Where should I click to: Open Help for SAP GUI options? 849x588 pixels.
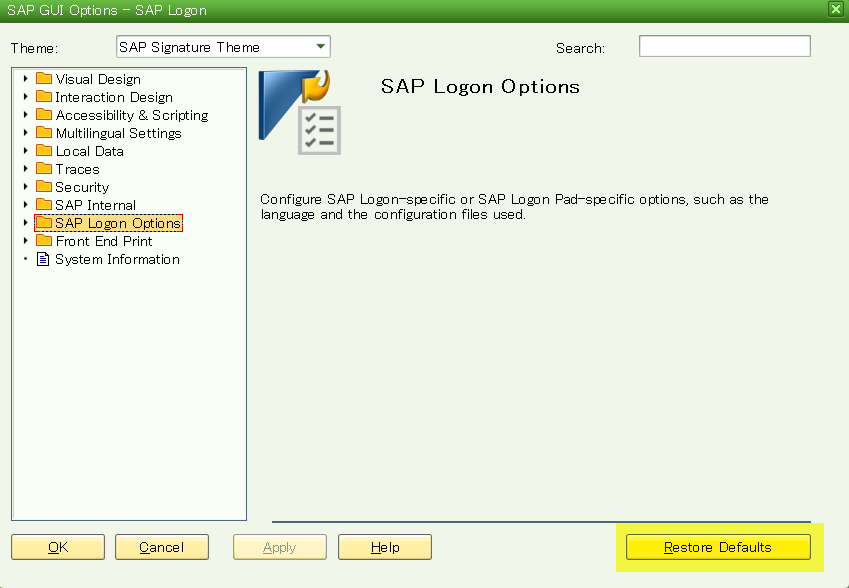coord(385,547)
